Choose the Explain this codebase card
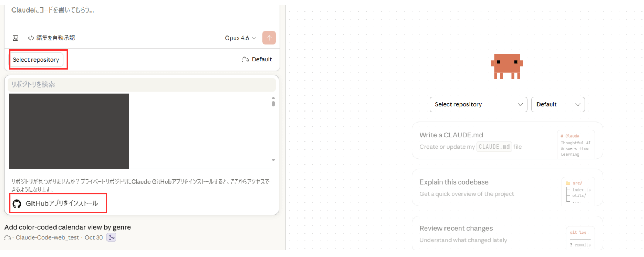 pos(507,188)
